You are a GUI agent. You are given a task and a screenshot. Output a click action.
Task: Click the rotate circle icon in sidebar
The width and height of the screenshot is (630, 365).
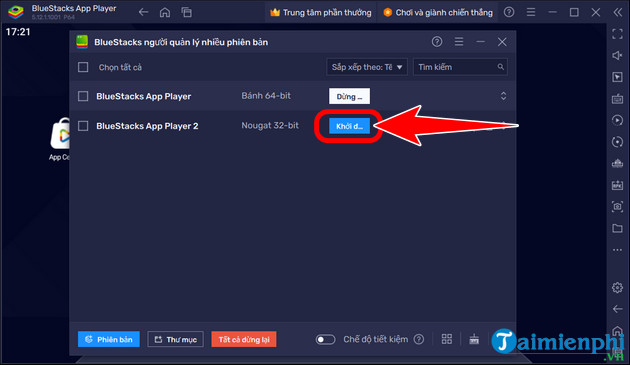pos(618,141)
